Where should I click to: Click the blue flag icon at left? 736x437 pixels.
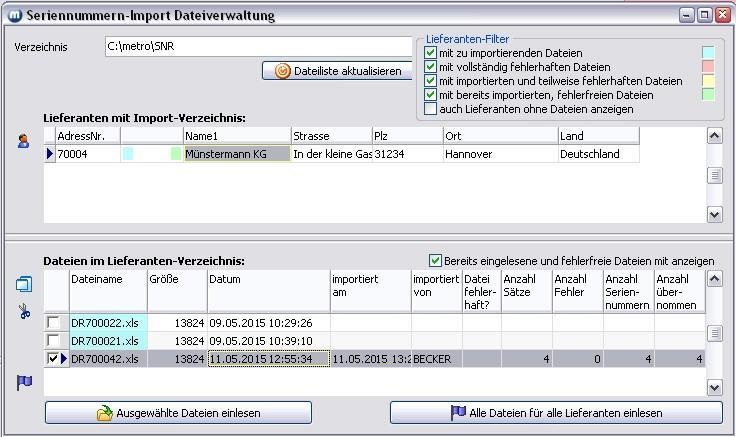pyautogui.click(x=24, y=382)
